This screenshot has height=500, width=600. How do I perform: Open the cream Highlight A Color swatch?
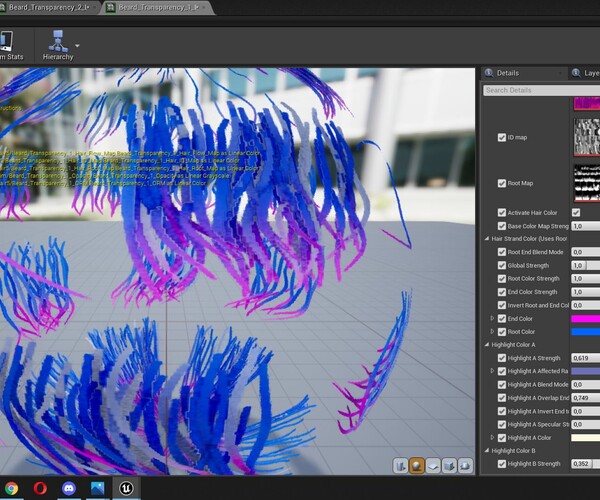click(585, 438)
